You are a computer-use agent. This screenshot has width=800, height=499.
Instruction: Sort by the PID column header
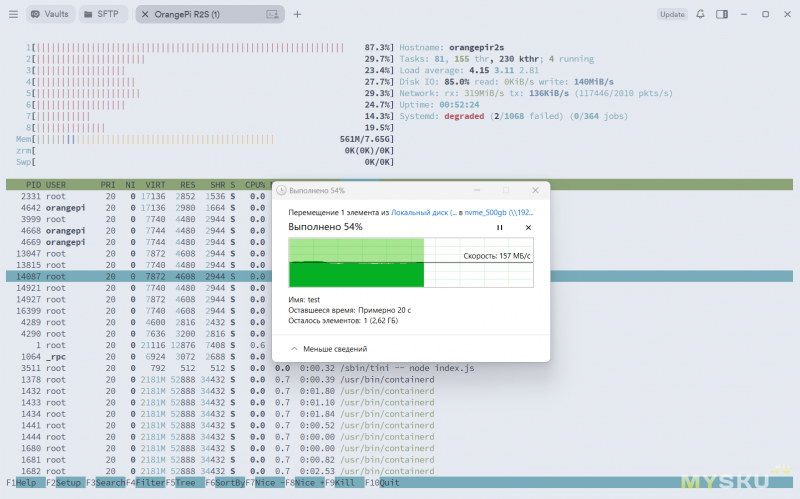click(x=34, y=185)
